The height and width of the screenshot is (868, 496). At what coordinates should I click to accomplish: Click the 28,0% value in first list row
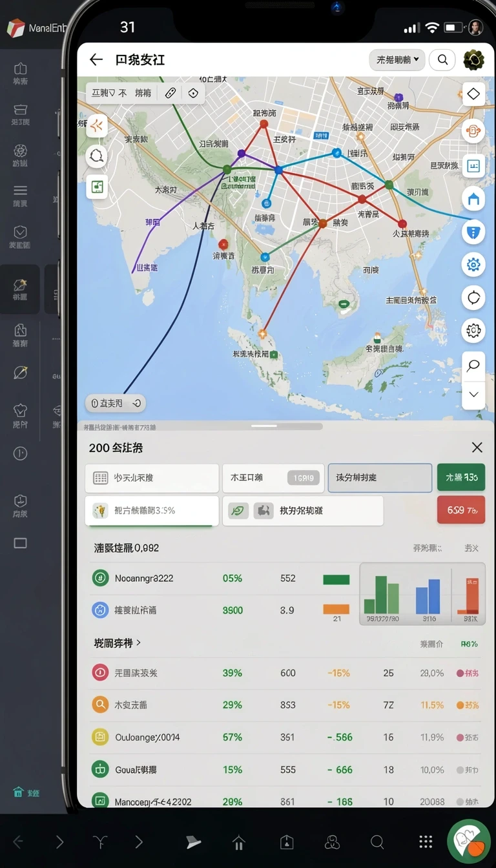coord(432,673)
